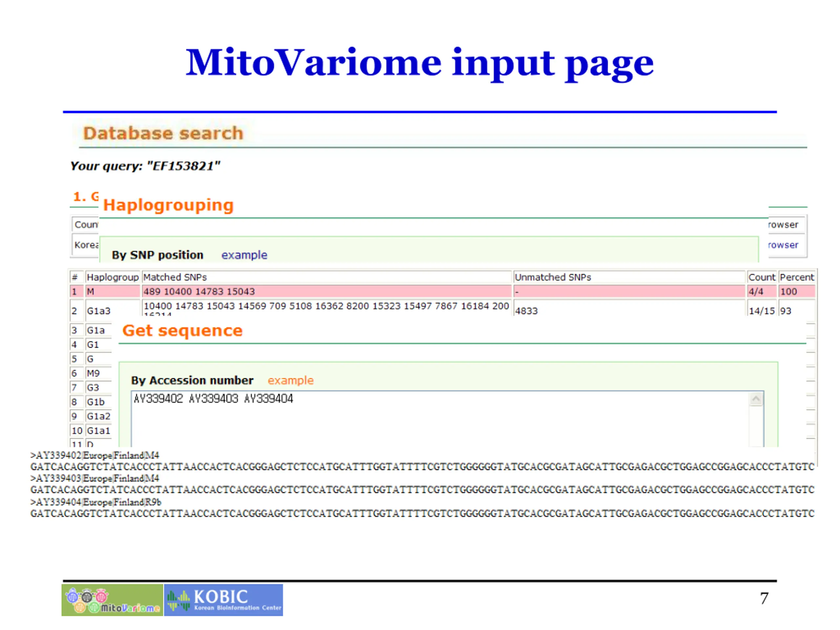Click scrollbar up arrow in accession textbox

756,399
